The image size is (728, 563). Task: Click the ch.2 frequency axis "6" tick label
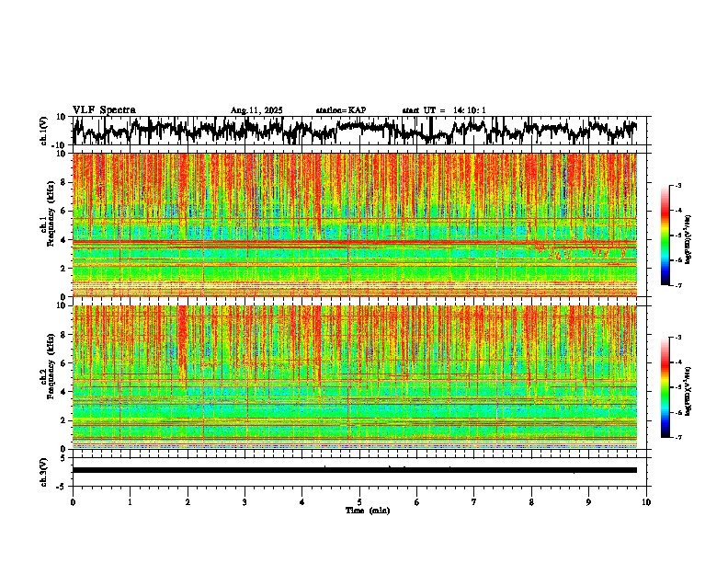pos(64,363)
